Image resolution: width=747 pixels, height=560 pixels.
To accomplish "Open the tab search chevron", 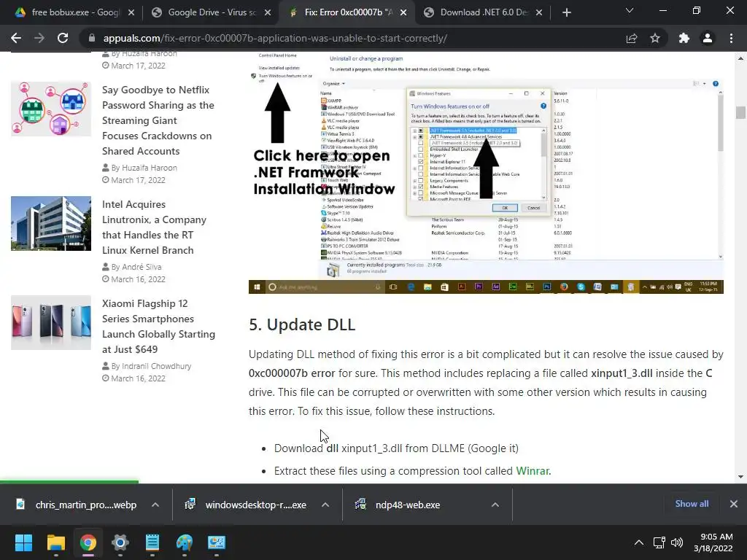I will pos(630,10).
